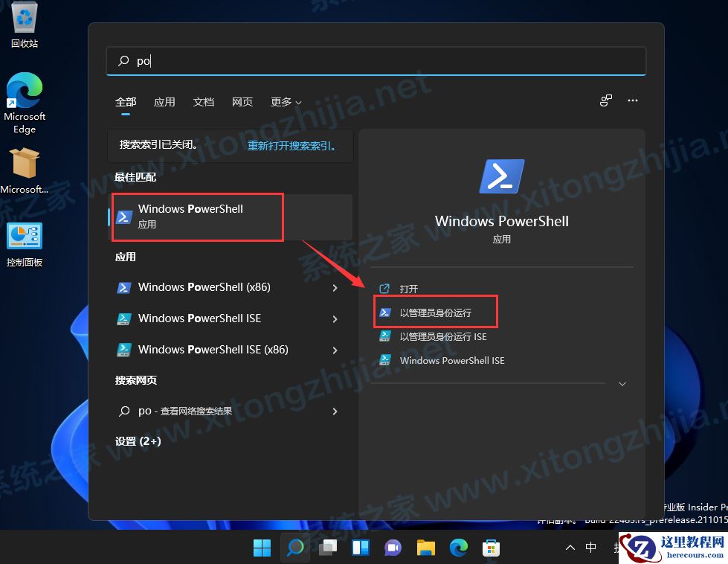Expand the Windows PowerShell (x86) result chevron
728x564 pixels.
pyautogui.click(x=335, y=287)
